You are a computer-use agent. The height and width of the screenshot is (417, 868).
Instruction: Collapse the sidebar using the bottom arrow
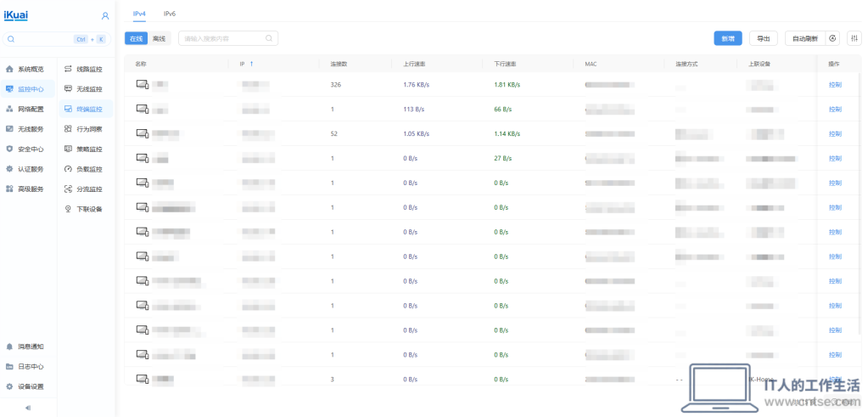28,408
